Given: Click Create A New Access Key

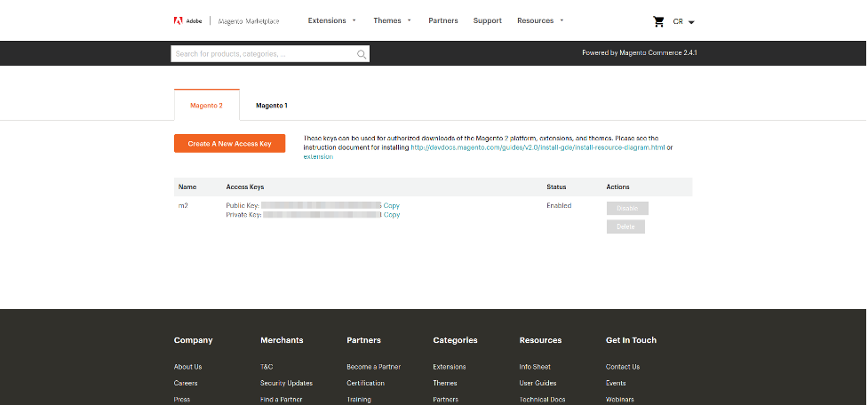Looking at the screenshot, I should 229,144.
